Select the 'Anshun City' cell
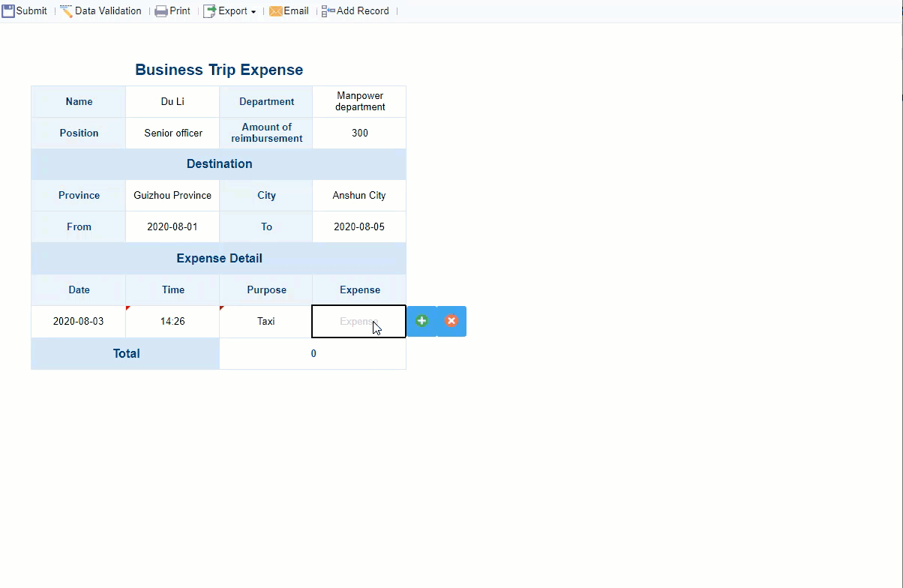The height and width of the screenshot is (588, 903). 360,195
